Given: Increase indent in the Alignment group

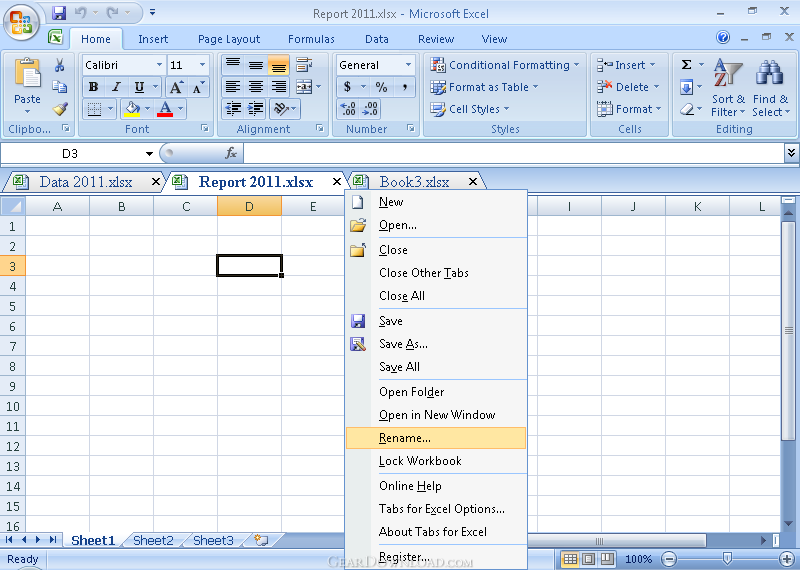Looking at the screenshot, I should point(255,109).
